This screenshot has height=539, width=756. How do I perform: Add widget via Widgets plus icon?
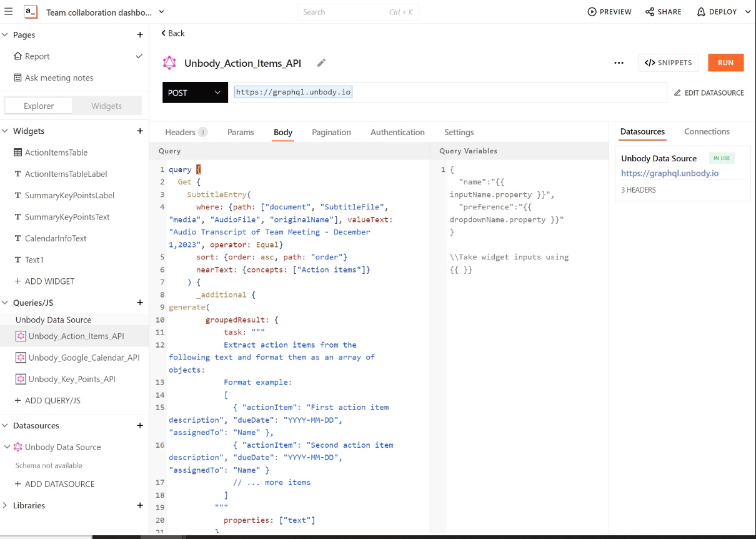(x=140, y=131)
